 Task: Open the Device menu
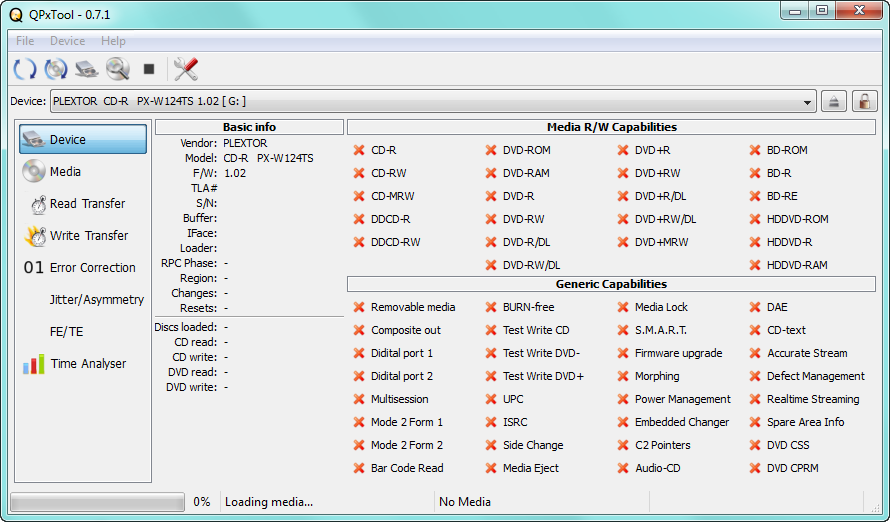click(x=67, y=41)
